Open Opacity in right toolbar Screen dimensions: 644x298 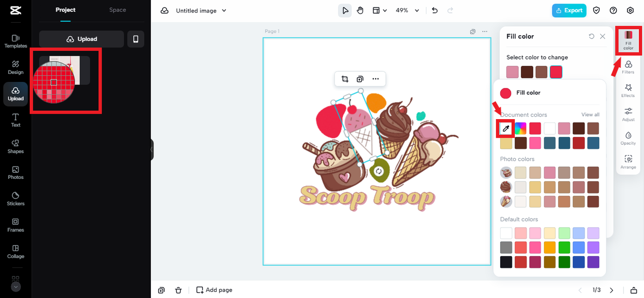628,138
